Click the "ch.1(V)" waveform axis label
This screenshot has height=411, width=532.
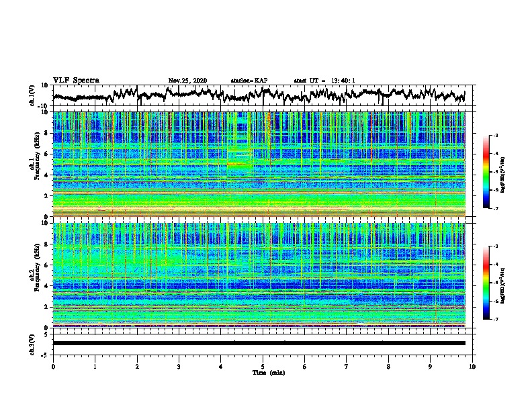coord(32,95)
